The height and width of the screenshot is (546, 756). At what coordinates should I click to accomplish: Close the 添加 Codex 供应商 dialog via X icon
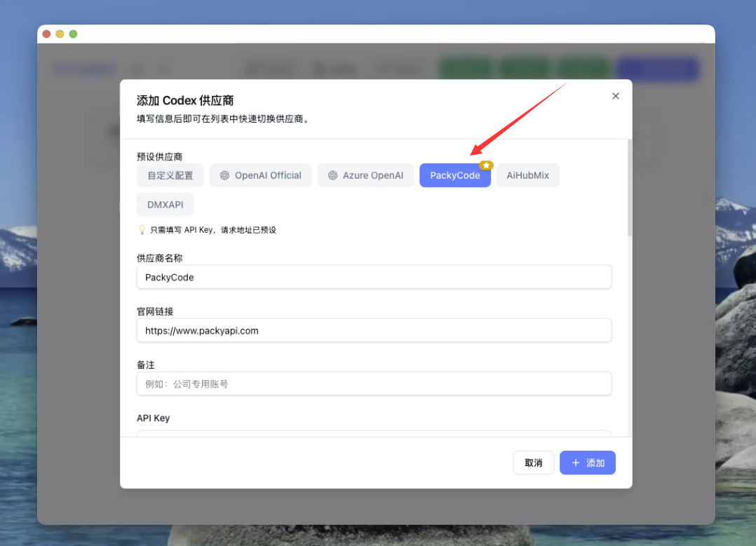pyautogui.click(x=615, y=96)
